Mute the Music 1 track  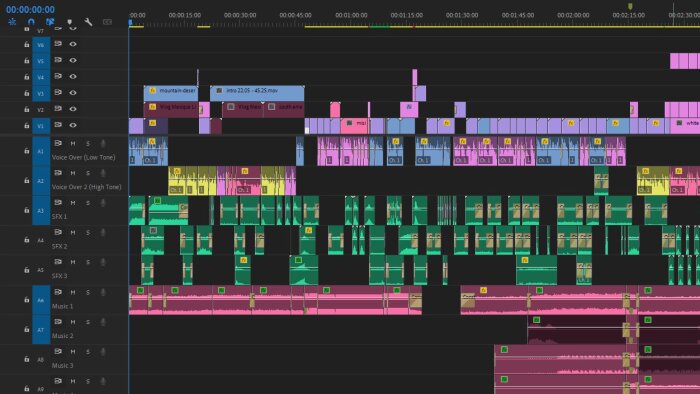coord(73,292)
